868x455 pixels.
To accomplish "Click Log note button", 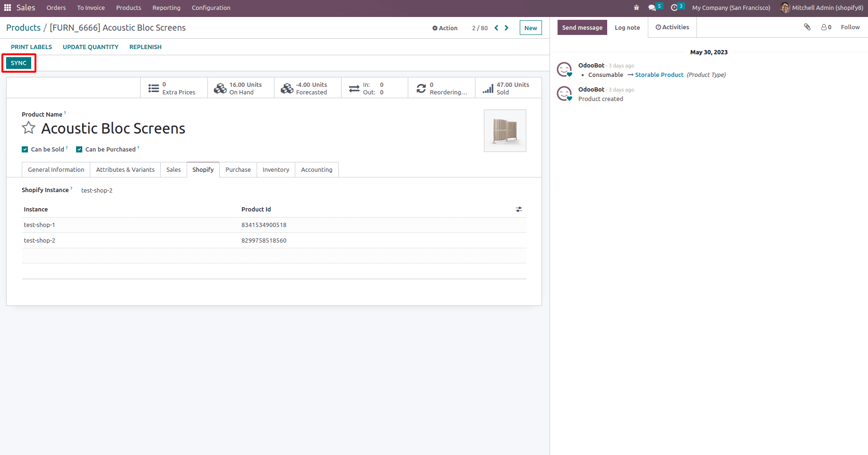I will (627, 27).
